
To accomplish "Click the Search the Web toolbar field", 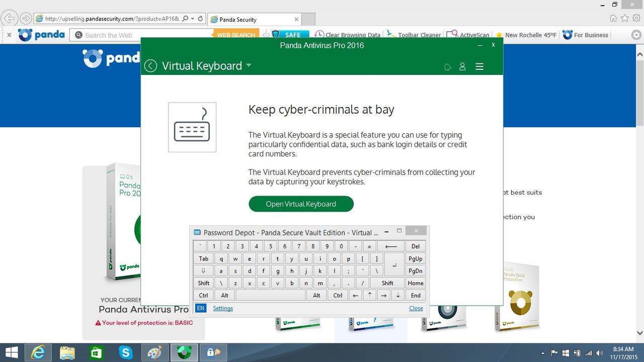I will [x=142, y=35].
